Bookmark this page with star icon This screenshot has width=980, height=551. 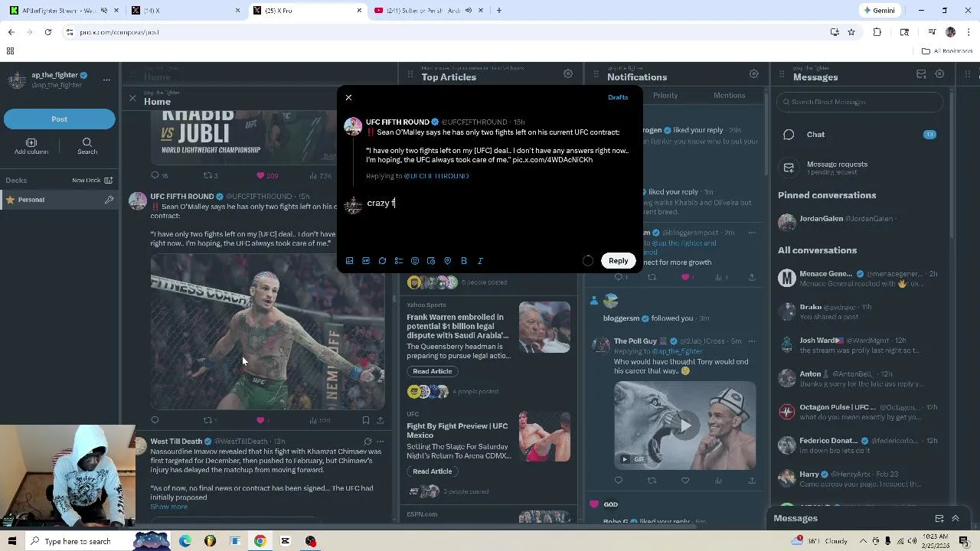click(851, 32)
